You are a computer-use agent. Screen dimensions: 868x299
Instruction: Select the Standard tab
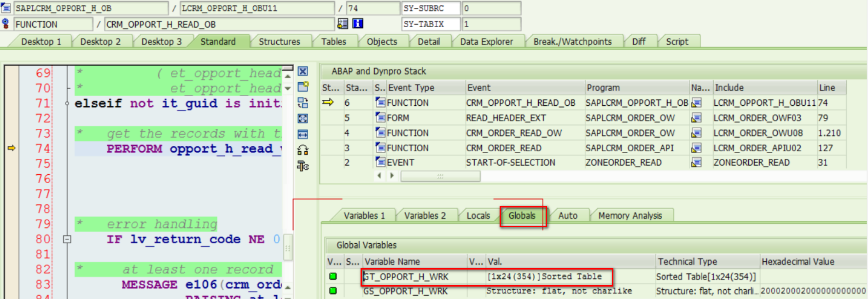click(218, 41)
